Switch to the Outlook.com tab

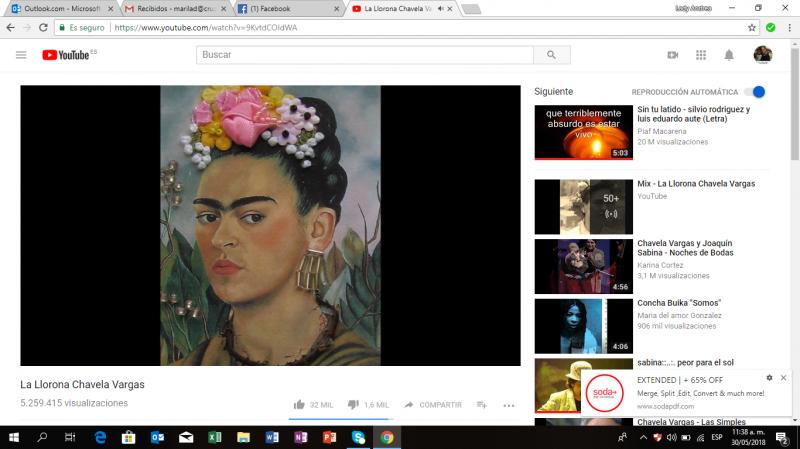(x=61, y=9)
